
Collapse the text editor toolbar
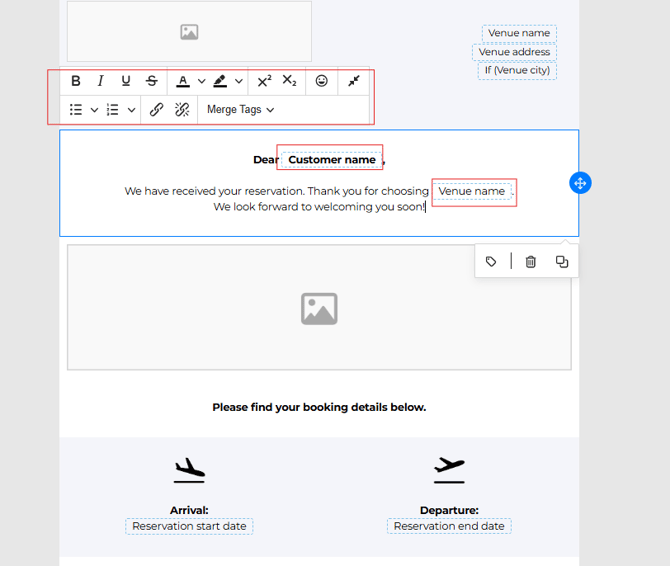tap(354, 81)
